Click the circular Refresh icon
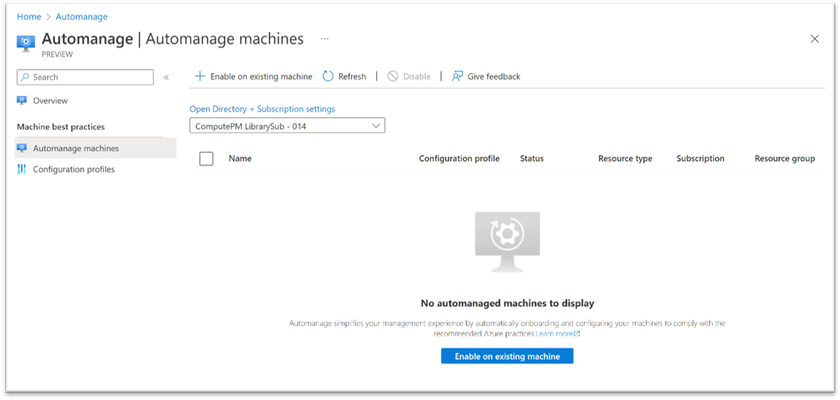Screen dimensions: 840x400 pos(328,77)
